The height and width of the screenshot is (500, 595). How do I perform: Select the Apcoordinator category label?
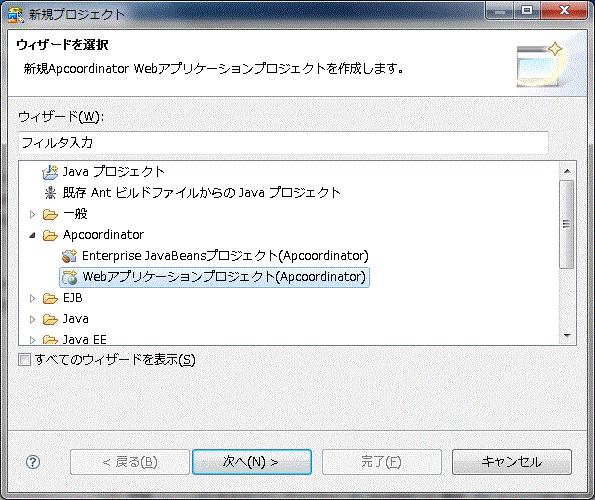tap(103, 235)
